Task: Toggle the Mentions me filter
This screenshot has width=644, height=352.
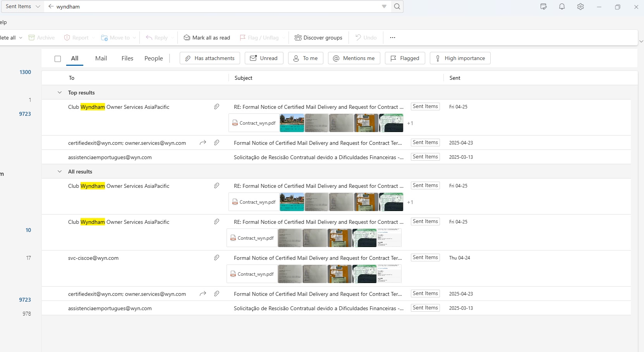Action: (354, 58)
